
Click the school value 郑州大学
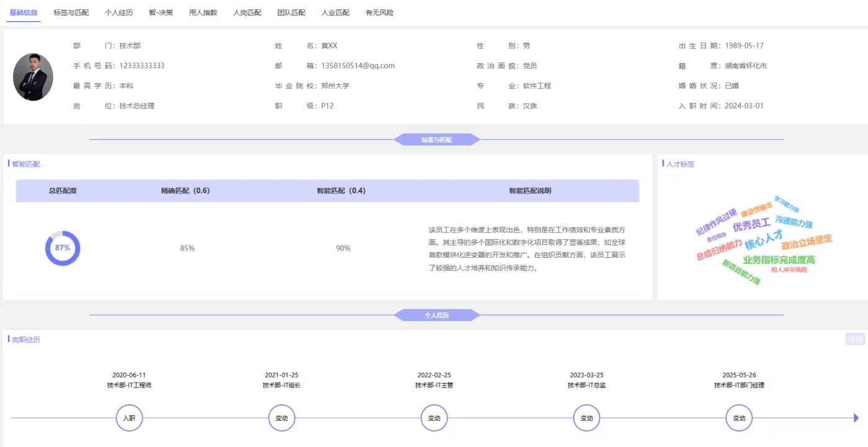tap(335, 86)
